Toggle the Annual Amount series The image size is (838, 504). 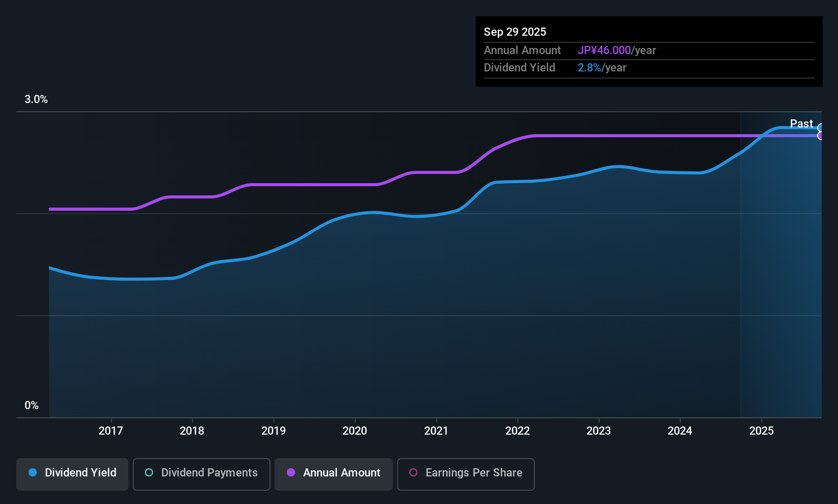pos(334,474)
